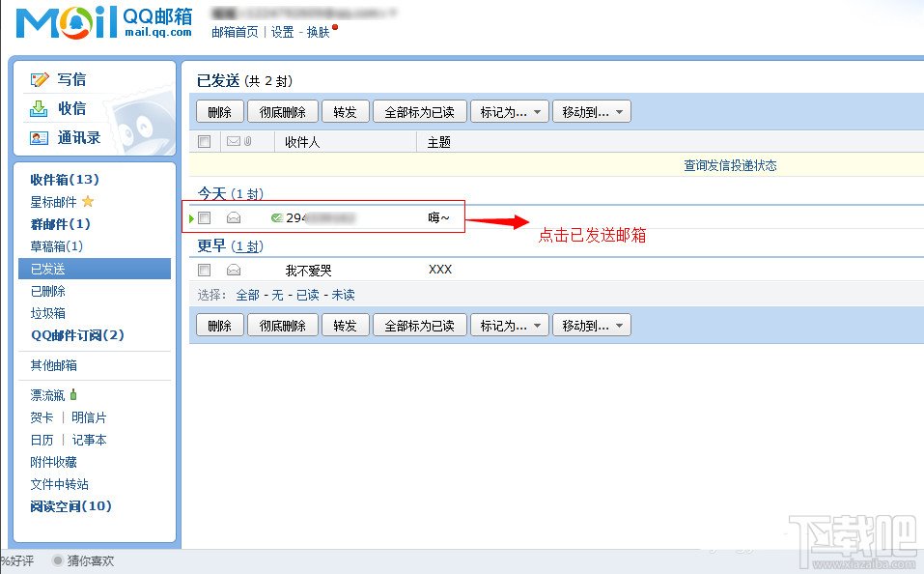The width and height of the screenshot is (924, 574).
Task: Open the 日历 calendar feature
Action: [x=40, y=440]
